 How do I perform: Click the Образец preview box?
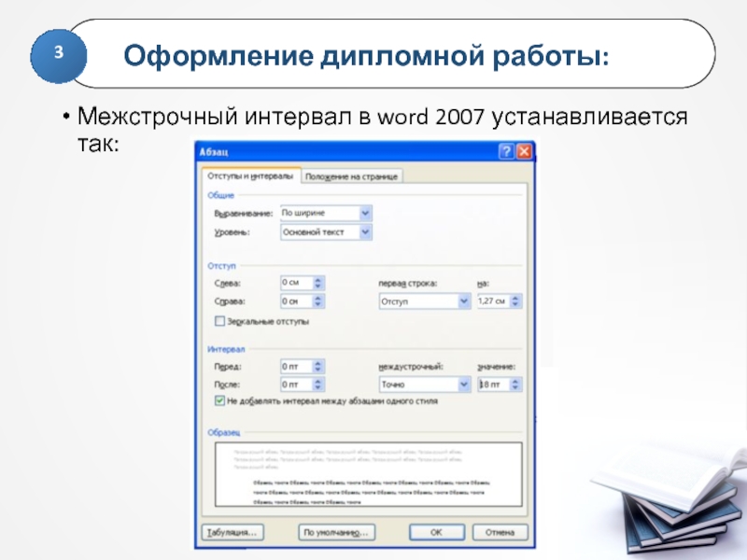[x=368, y=474]
